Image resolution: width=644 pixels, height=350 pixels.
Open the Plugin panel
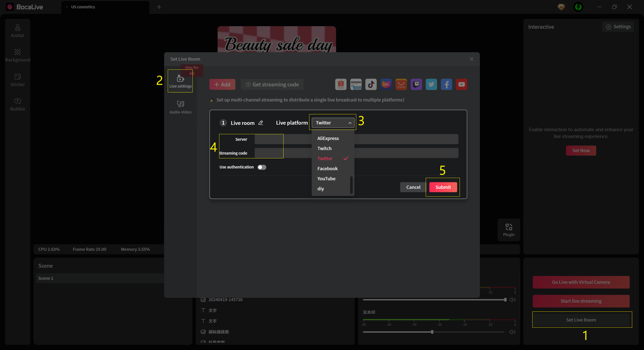508,230
